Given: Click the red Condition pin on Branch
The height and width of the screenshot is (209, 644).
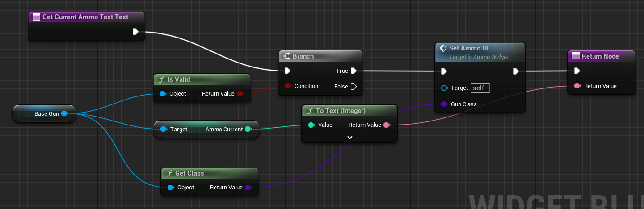Looking at the screenshot, I should pos(287,86).
